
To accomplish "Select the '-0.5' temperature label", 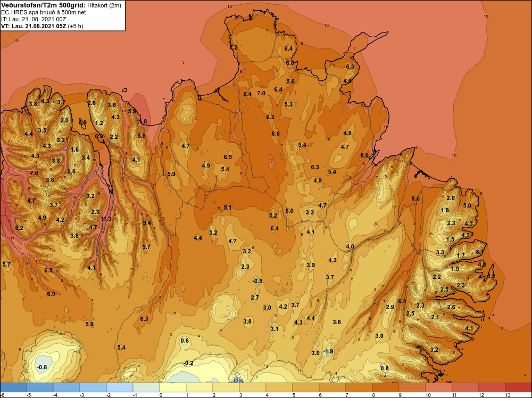I will point(258,280).
